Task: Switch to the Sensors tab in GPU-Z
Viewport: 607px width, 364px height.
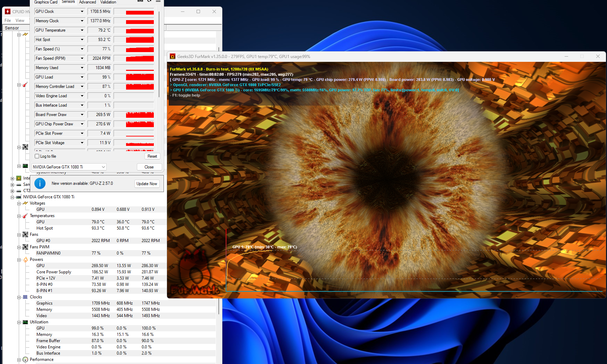Action: (68, 2)
